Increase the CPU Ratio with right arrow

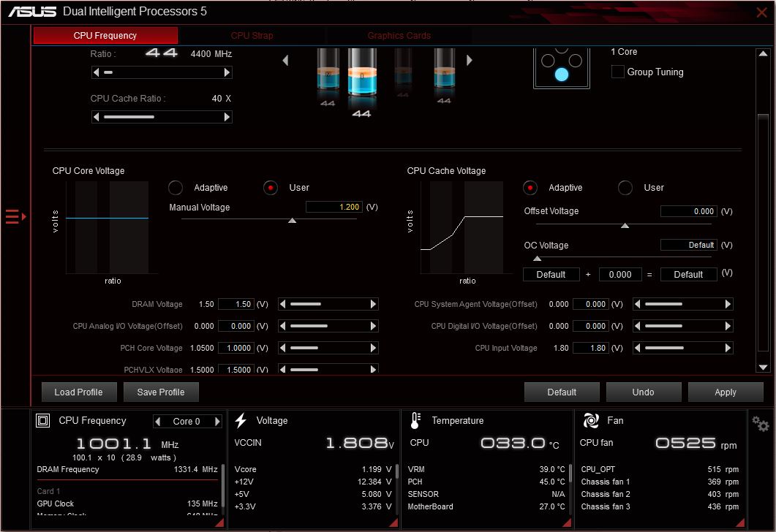[227, 72]
